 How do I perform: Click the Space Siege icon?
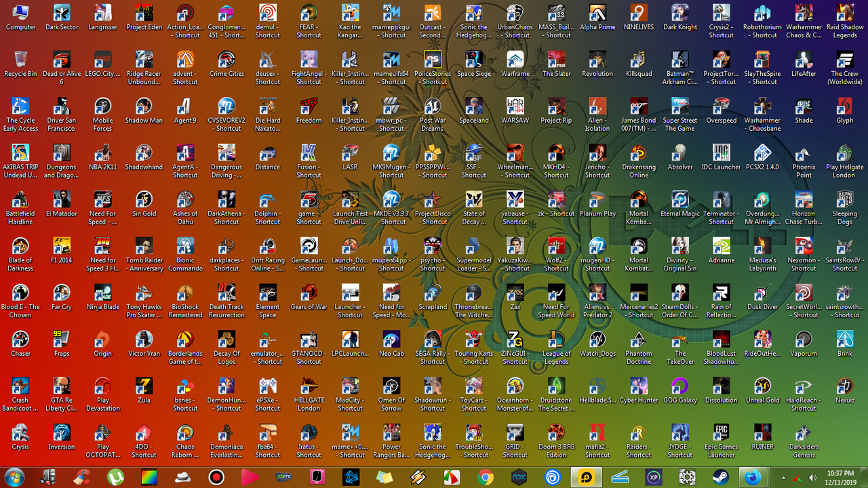pyautogui.click(x=474, y=64)
